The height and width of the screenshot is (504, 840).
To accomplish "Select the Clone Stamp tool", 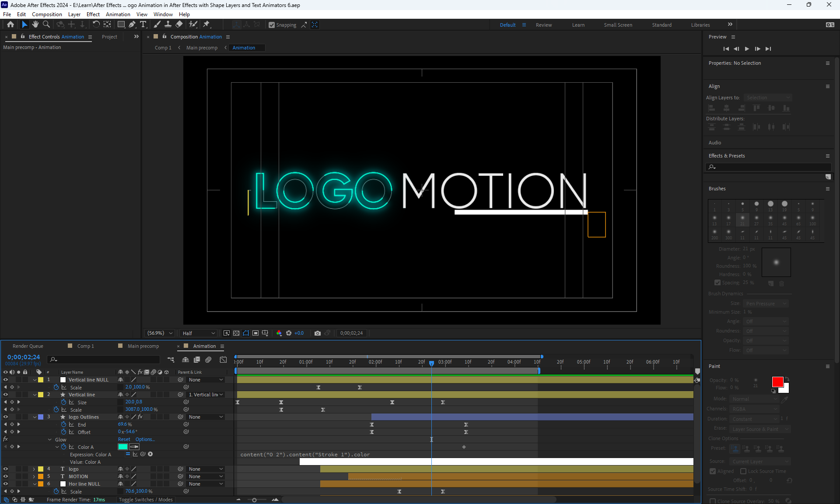I will click(168, 24).
